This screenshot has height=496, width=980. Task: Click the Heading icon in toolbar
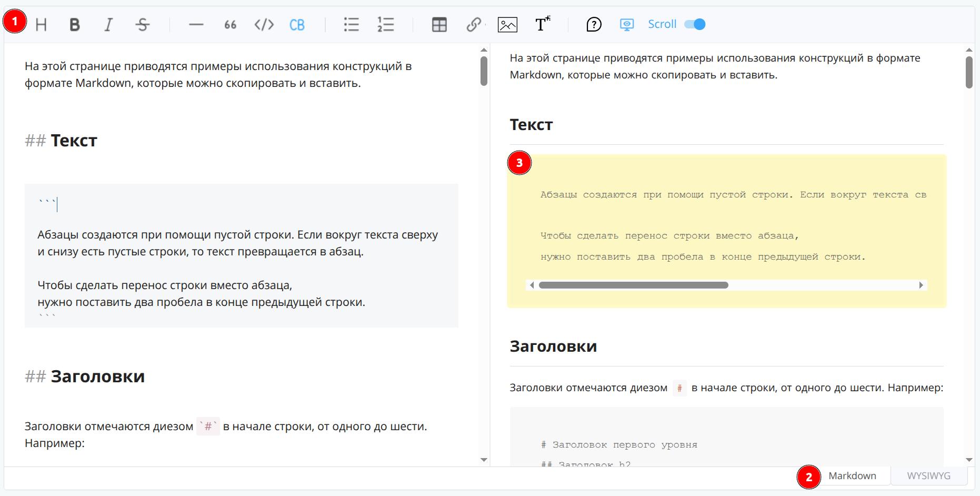41,25
